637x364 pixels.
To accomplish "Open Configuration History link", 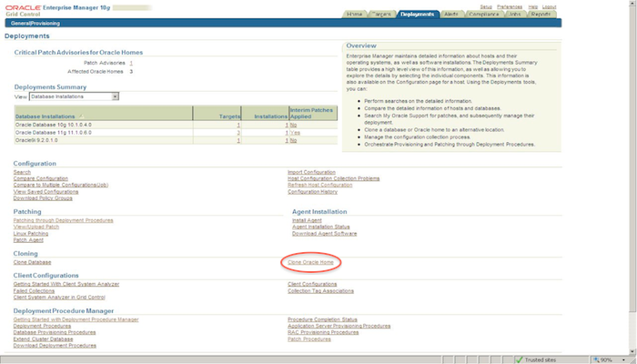I will click(312, 192).
